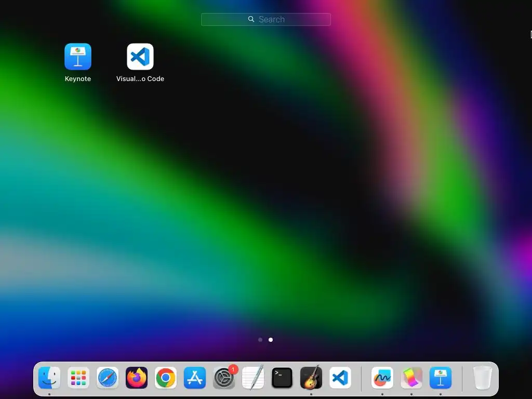Select second Launchpad page indicator dot

point(270,340)
